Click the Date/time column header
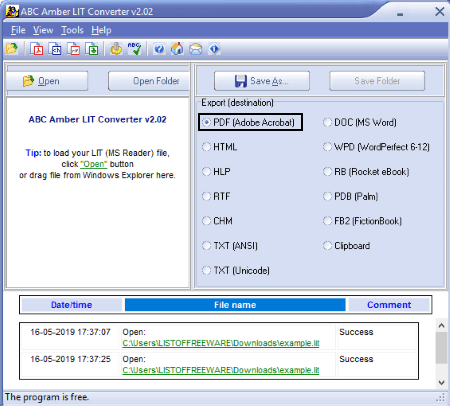 (x=71, y=305)
